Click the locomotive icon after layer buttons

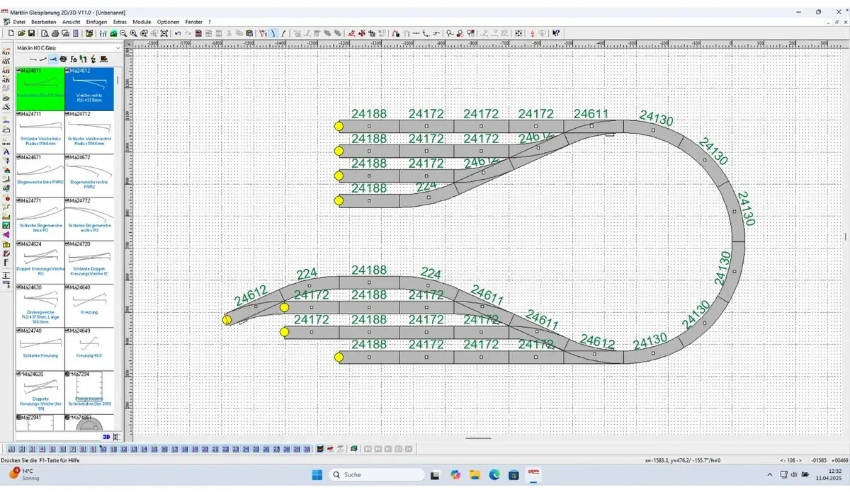tap(320, 449)
